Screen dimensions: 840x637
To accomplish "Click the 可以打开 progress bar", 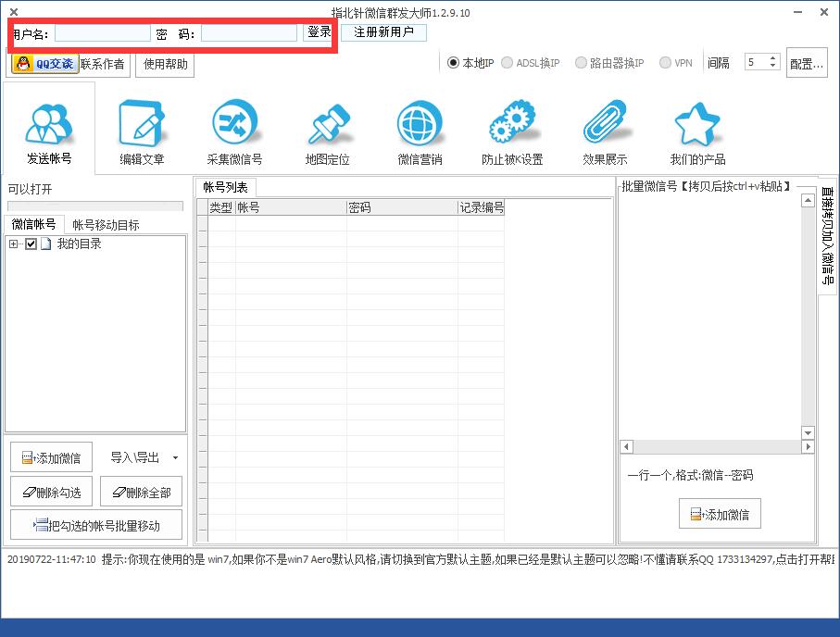I will [x=95, y=206].
